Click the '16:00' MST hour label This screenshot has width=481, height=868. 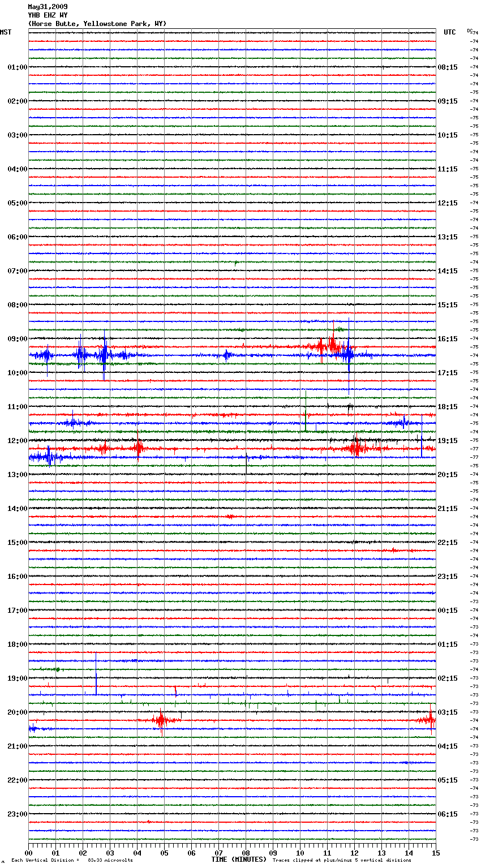click(x=18, y=577)
